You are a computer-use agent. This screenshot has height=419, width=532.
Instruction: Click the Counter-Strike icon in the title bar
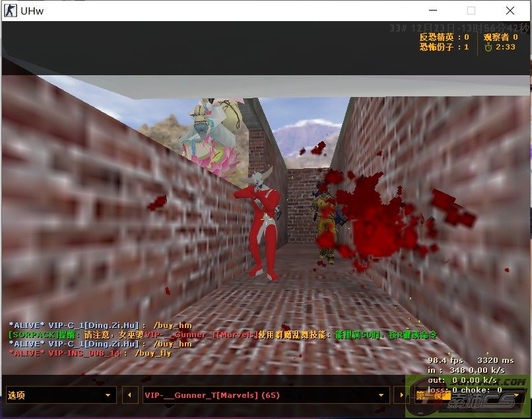10,11
